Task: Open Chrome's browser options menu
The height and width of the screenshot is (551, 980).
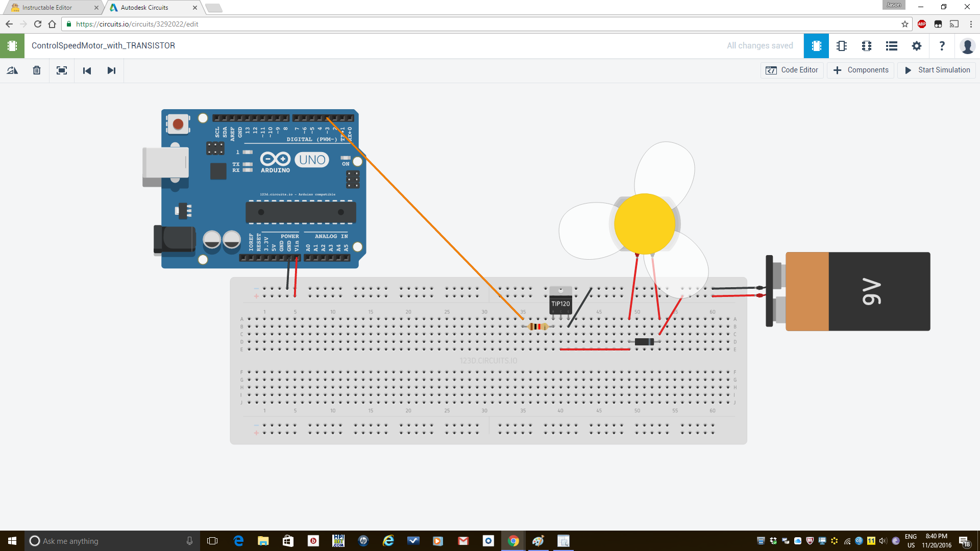Action: [971, 24]
